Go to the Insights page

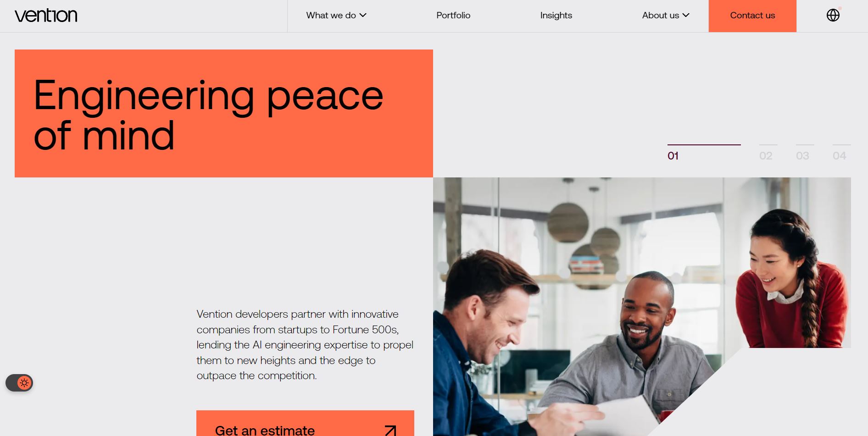[556, 15]
